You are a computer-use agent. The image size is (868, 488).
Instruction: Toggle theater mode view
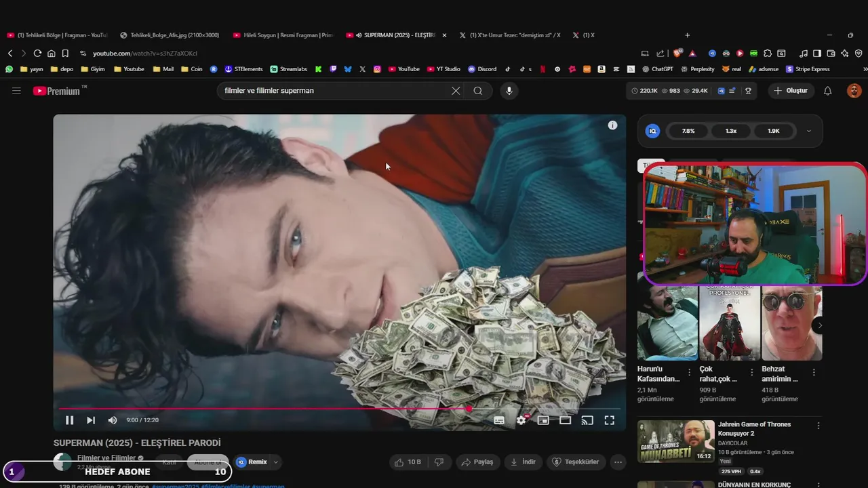[565, 420]
